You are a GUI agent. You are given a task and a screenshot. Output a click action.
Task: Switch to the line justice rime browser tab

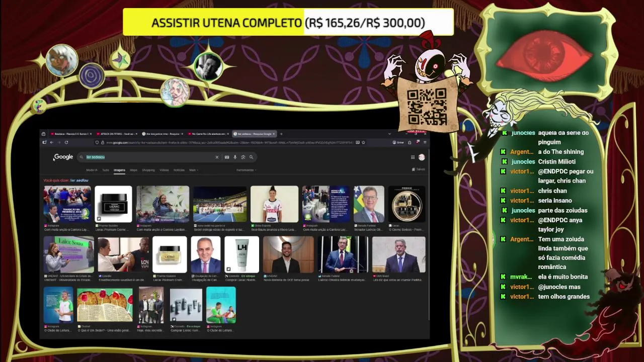click(x=162, y=134)
